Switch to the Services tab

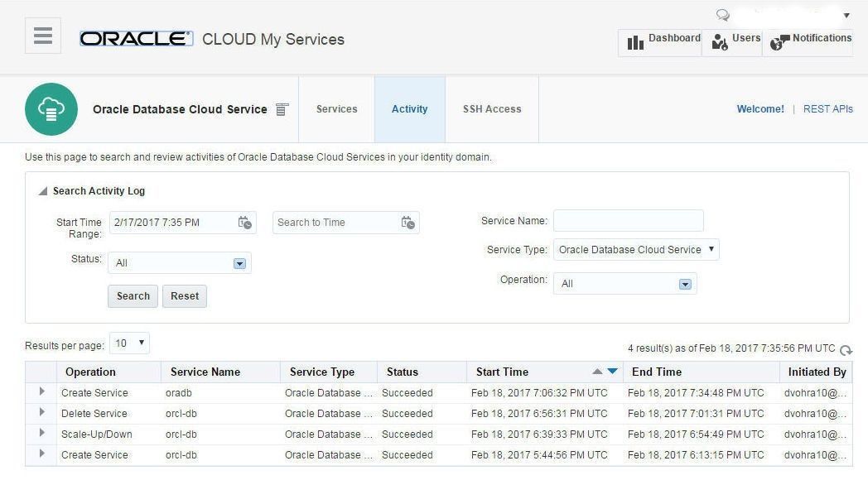click(336, 109)
